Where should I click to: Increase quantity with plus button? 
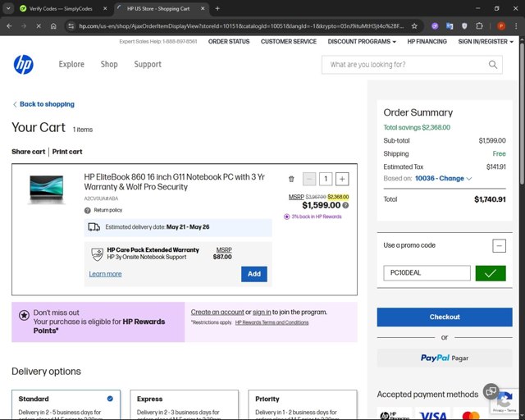342,179
